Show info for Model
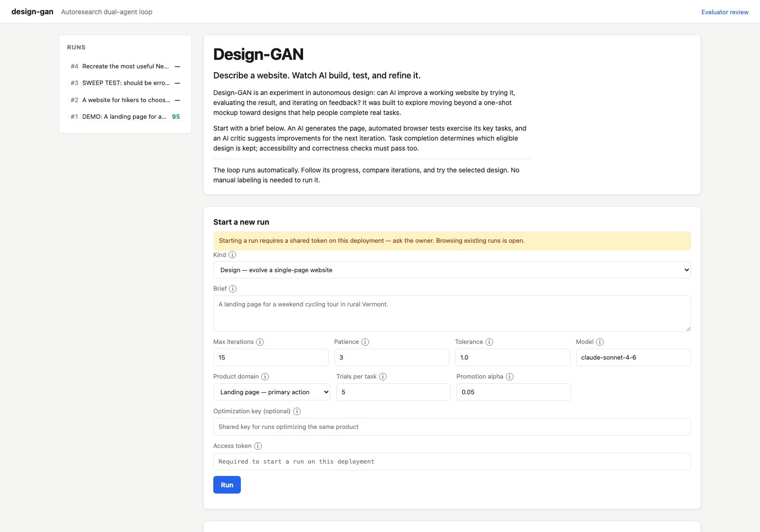This screenshot has width=760, height=532. point(600,342)
